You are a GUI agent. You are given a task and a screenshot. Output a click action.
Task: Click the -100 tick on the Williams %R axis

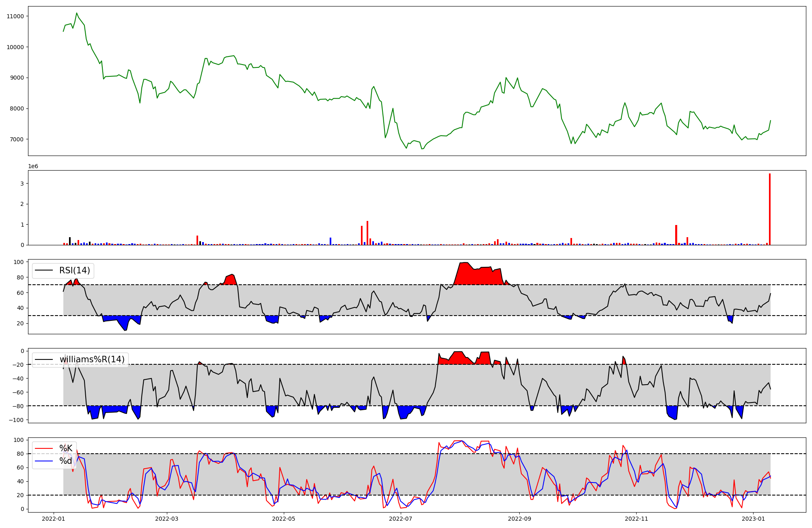pyautogui.click(x=17, y=420)
